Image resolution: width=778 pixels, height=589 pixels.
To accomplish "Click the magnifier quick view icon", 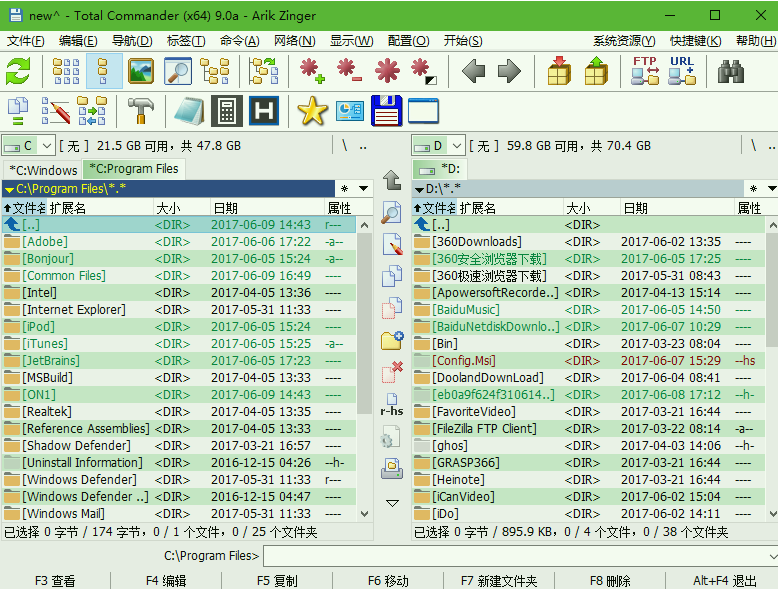I will (178, 71).
